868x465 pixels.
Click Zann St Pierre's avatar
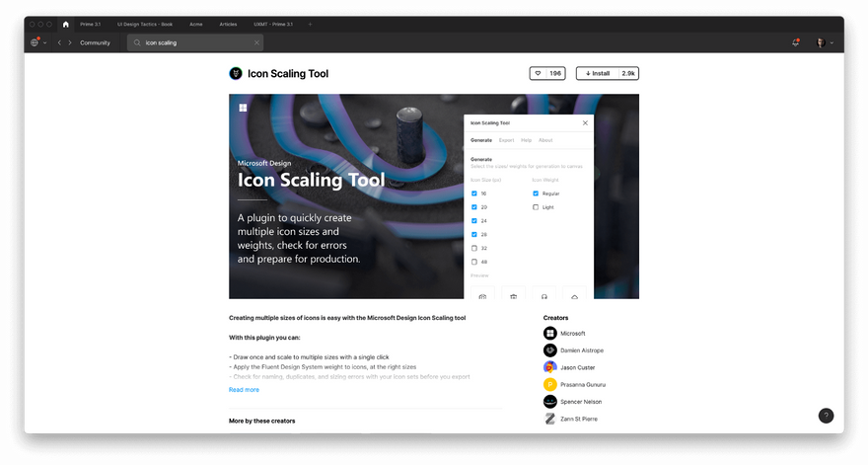[x=549, y=419]
